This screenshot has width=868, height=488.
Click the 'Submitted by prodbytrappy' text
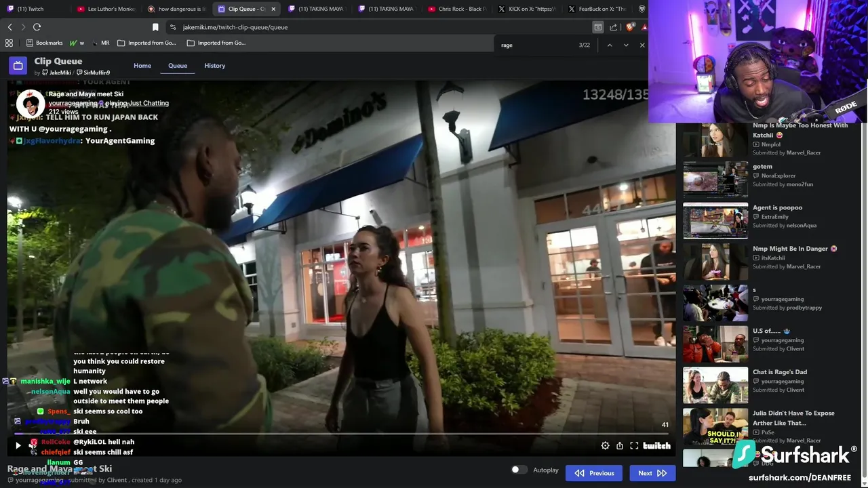(x=787, y=308)
